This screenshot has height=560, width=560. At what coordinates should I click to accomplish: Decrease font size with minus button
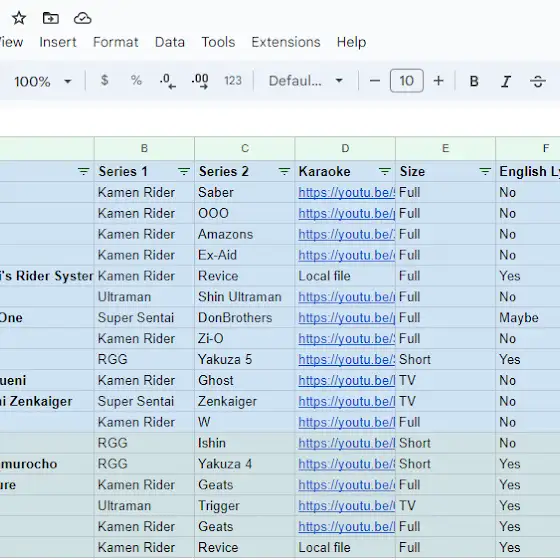click(x=375, y=81)
